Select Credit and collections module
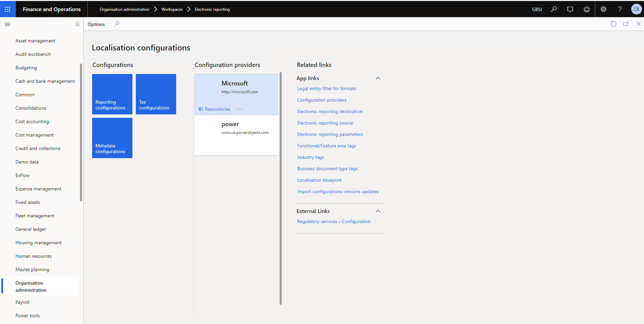The height and width of the screenshot is (324, 644). 38,148
